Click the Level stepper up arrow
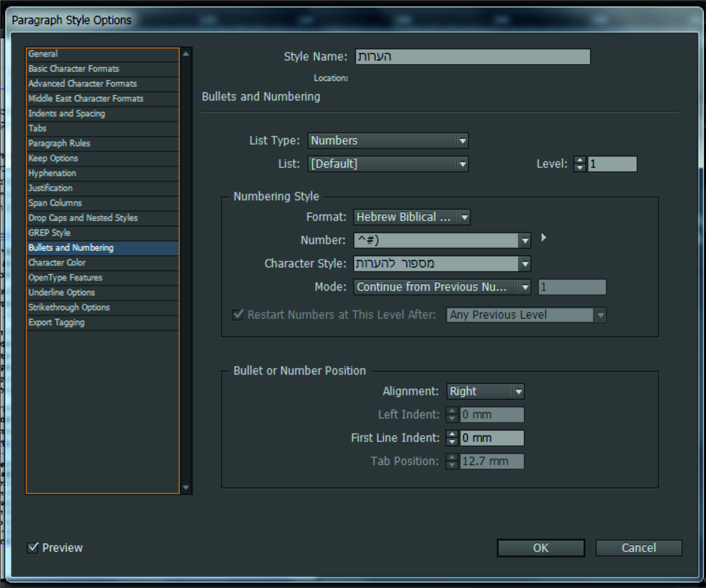The image size is (706, 588). (x=580, y=160)
